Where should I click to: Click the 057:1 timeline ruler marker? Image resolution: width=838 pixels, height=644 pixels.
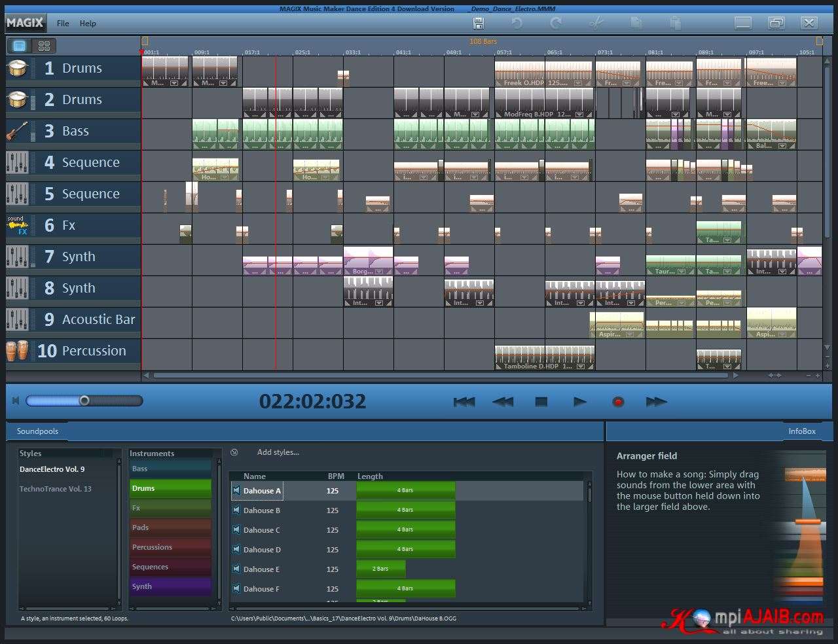504,52
